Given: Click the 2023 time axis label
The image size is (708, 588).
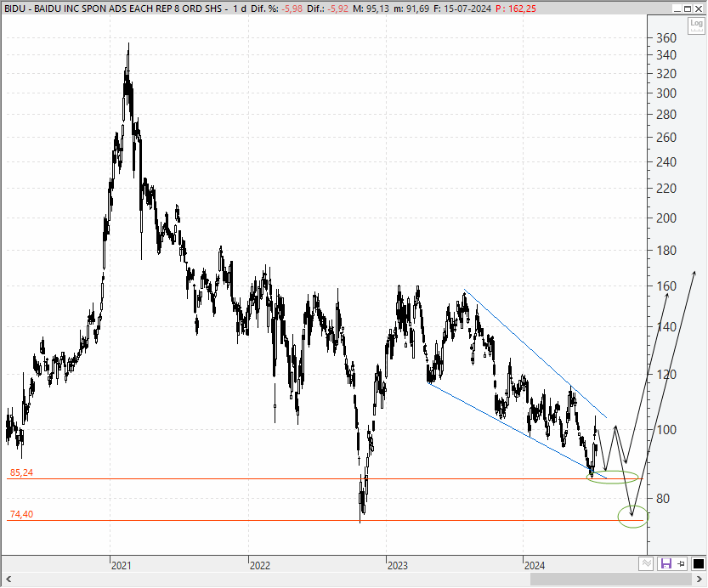Looking at the screenshot, I should (398, 565).
